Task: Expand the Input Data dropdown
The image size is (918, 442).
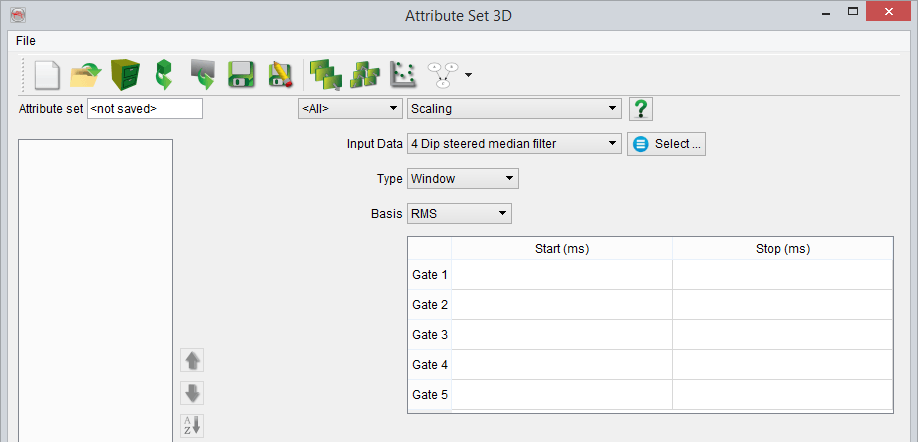Action: point(513,144)
